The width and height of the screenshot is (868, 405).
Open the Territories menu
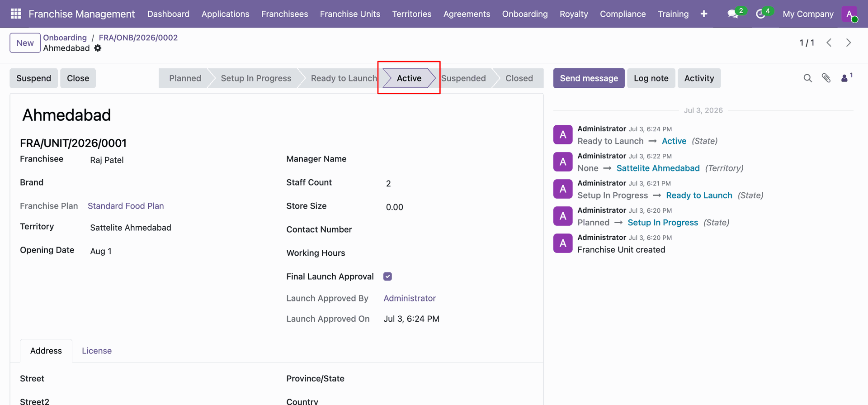pos(411,14)
